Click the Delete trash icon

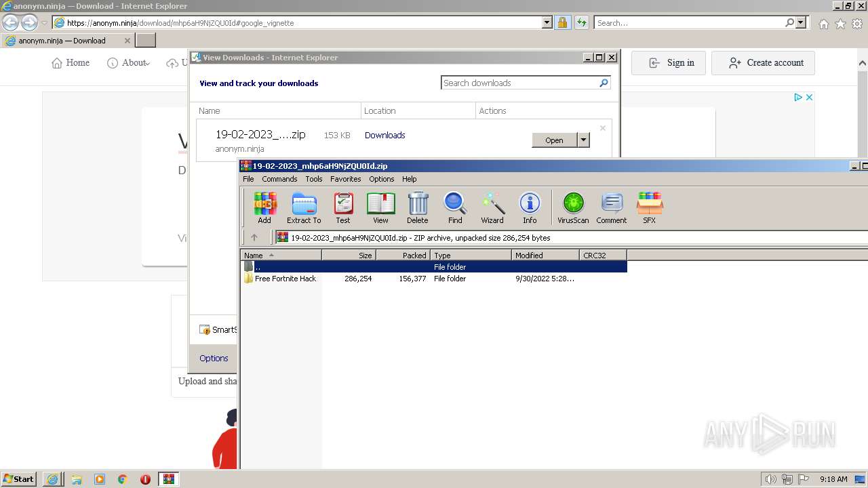(x=418, y=207)
